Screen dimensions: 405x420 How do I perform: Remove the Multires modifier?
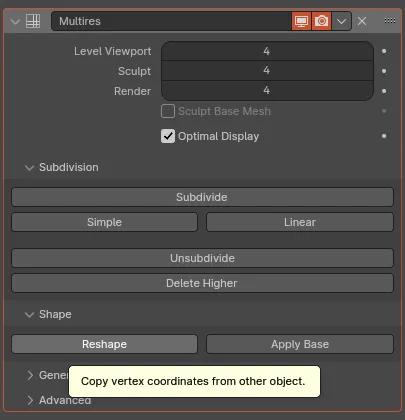click(362, 21)
